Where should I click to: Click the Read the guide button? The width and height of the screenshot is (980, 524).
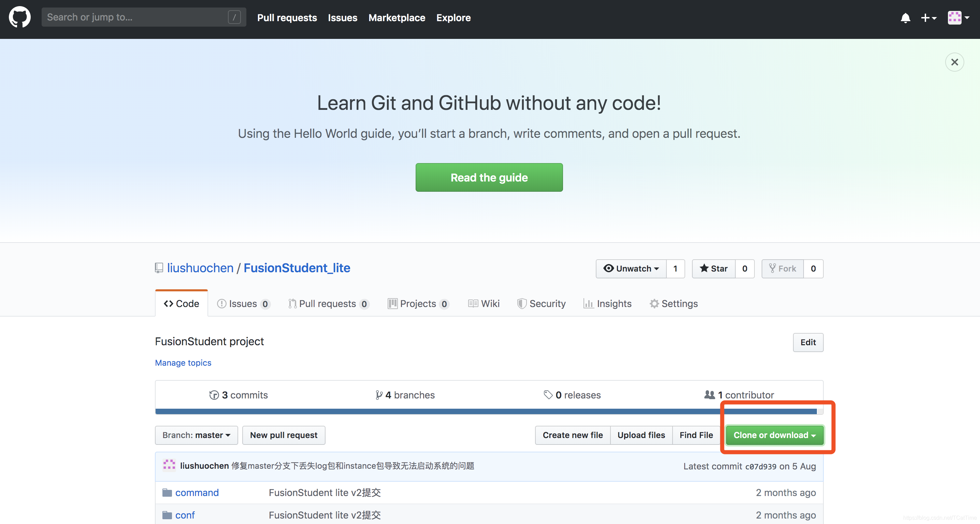pyautogui.click(x=489, y=178)
